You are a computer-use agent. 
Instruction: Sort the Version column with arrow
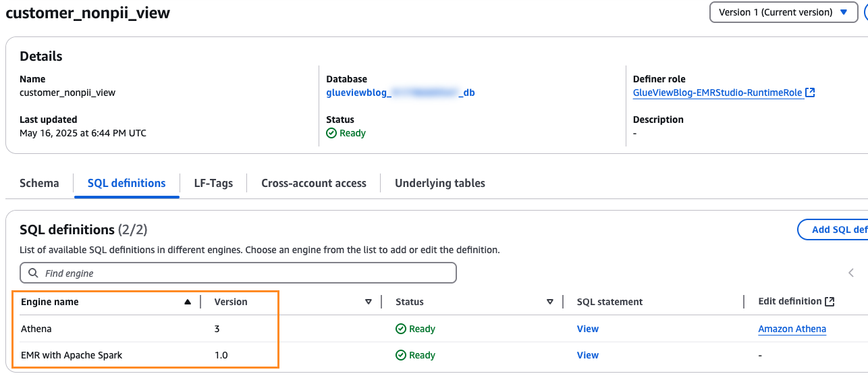[369, 302]
